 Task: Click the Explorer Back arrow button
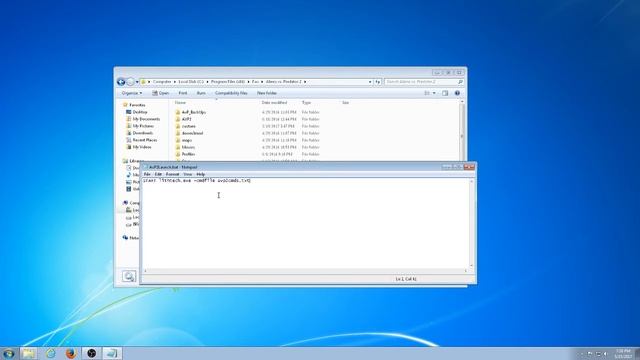click(121, 82)
